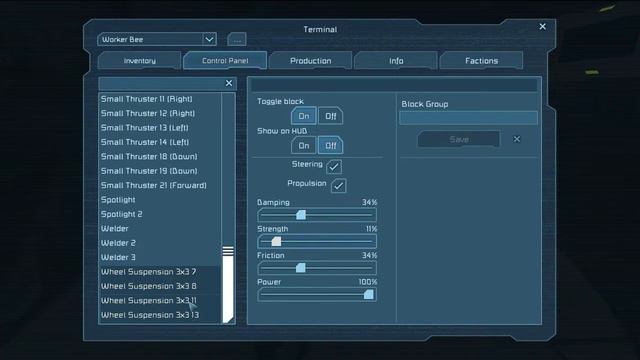Select Wheel Suspension 3x3 8
The width and height of the screenshot is (640, 360).
[160, 286]
